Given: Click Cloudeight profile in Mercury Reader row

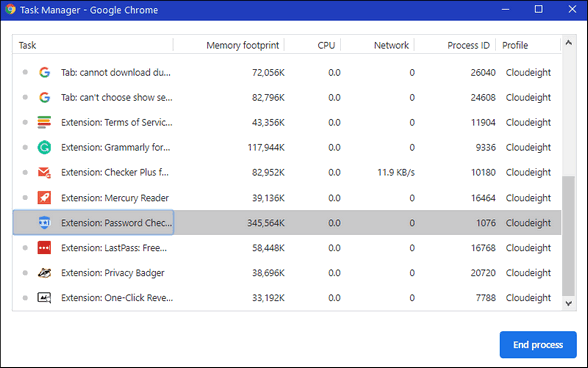Looking at the screenshot, I should 528,198.
